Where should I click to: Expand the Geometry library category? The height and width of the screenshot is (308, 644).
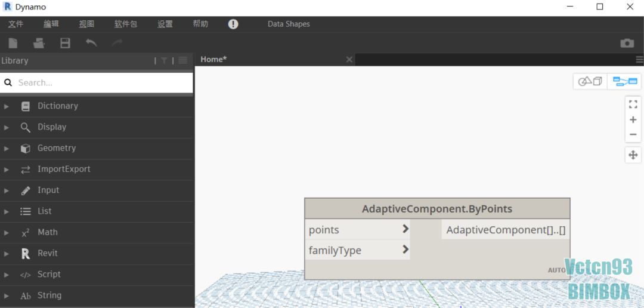coord(56,148)
